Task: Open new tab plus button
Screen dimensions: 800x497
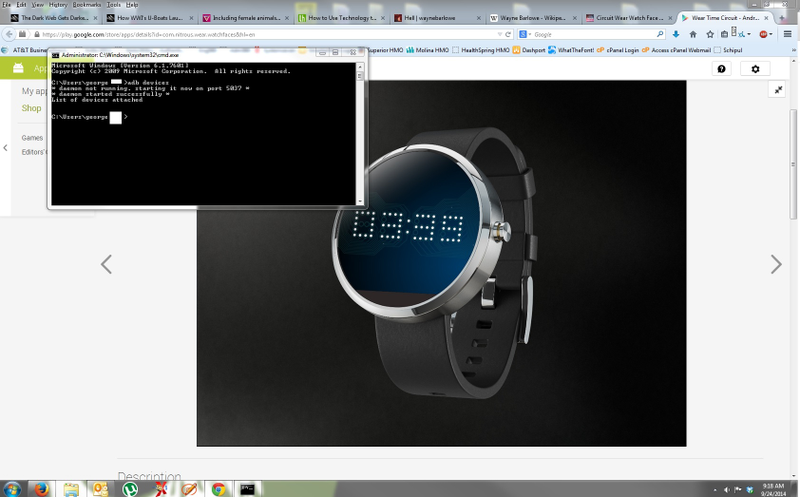Action: pyautogui.click(x=781, y=18)
